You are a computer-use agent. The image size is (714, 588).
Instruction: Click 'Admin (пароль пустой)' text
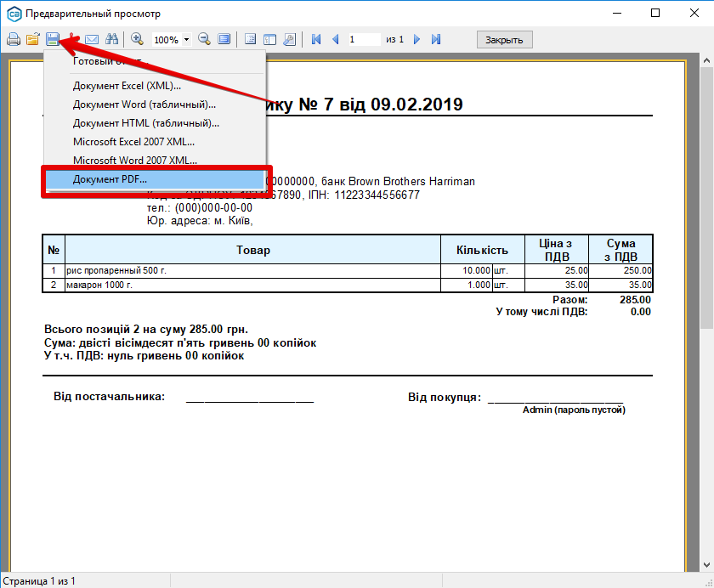tap(574, 410)
